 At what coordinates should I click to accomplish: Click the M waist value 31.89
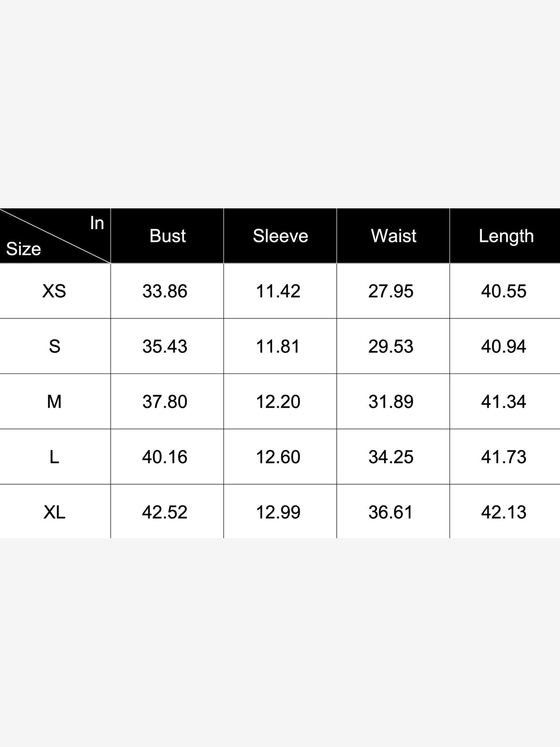(391, 402)
